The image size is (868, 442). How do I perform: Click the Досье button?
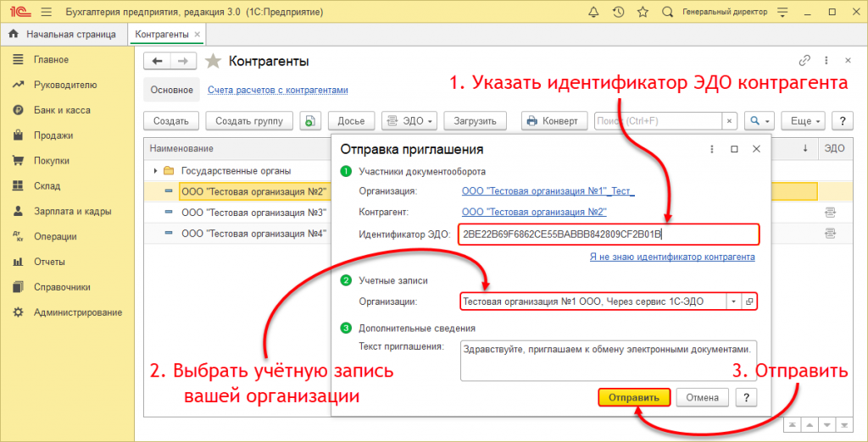tap(352, 120)
